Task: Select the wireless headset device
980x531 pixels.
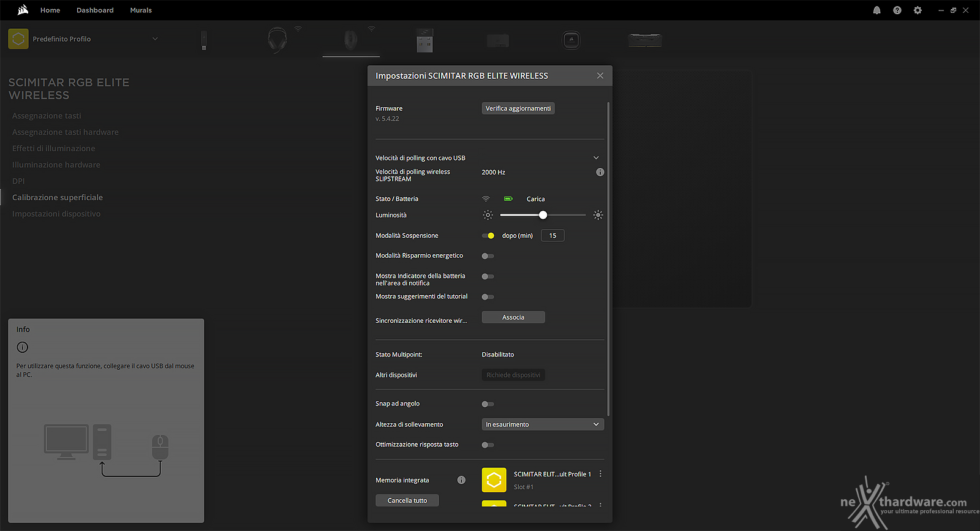Action: 277,40
